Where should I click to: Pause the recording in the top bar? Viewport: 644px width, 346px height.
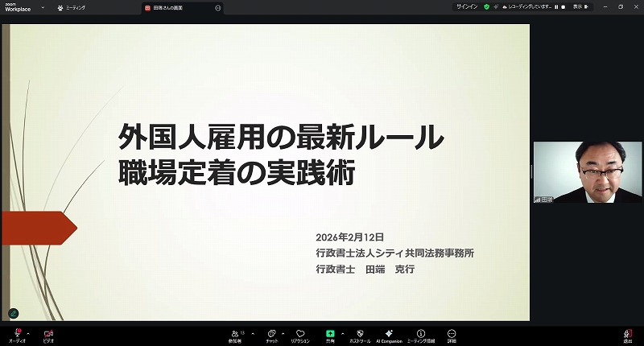(x=555, y=6)
